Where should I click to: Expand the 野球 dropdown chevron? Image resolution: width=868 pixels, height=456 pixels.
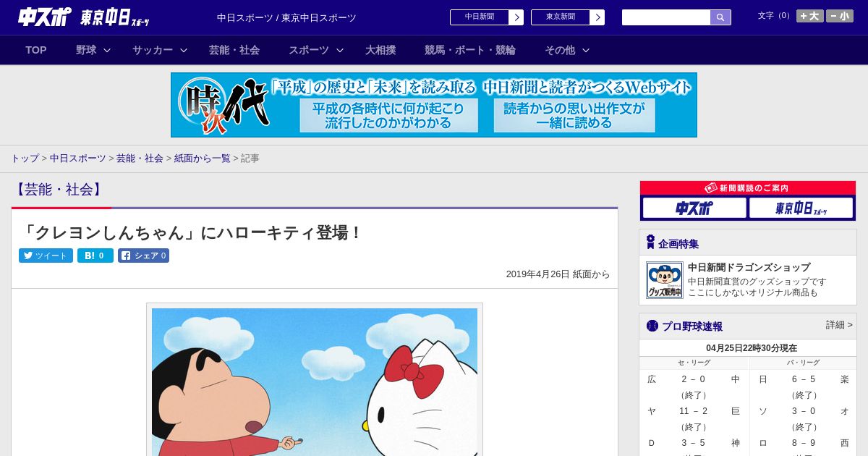107,50
